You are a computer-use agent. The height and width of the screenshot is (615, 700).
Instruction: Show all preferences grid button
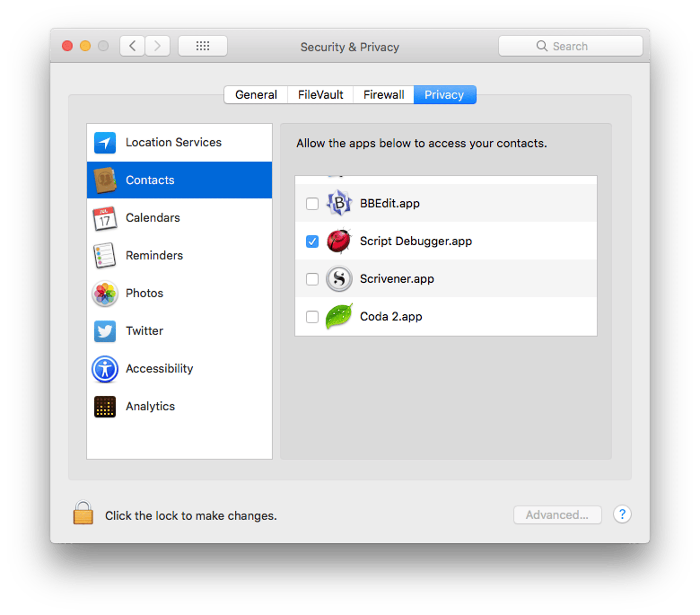coord(202,46)
